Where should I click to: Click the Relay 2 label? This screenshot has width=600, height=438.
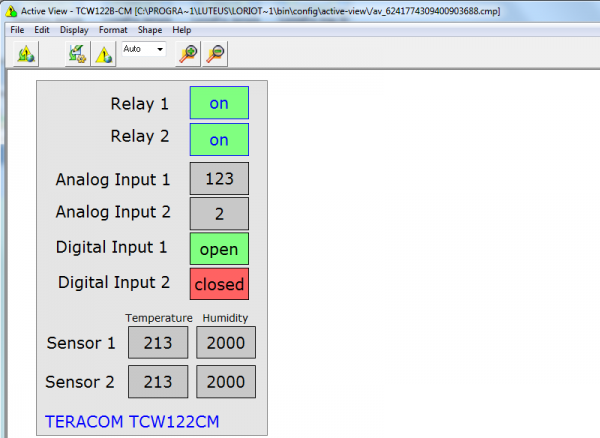click(140, 136)
